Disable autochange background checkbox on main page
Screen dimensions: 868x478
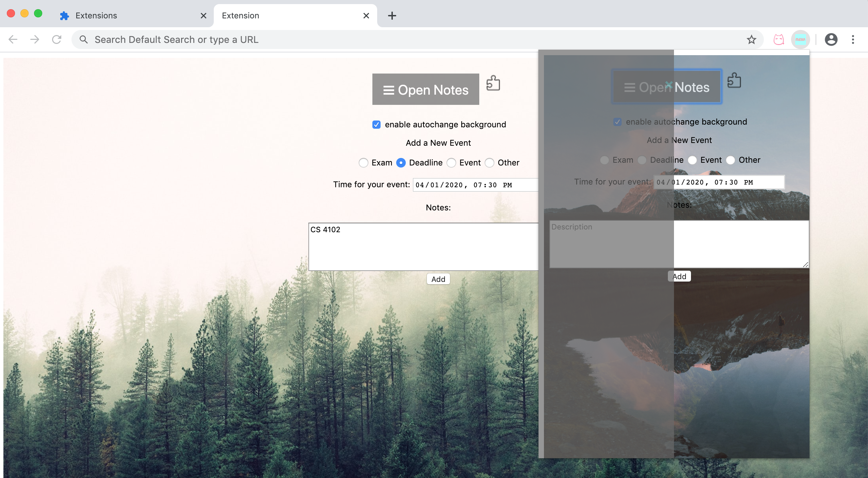click(x=376, y=125)
